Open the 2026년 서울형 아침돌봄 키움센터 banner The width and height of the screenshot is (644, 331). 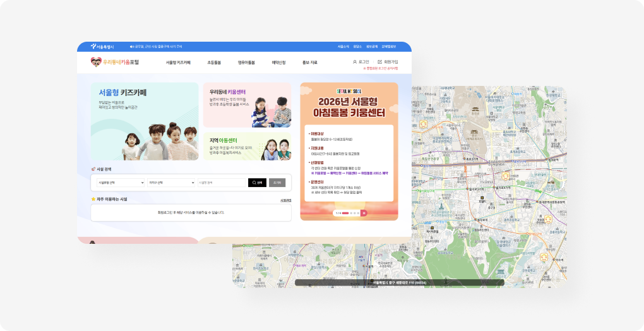(x=349, y=152)
